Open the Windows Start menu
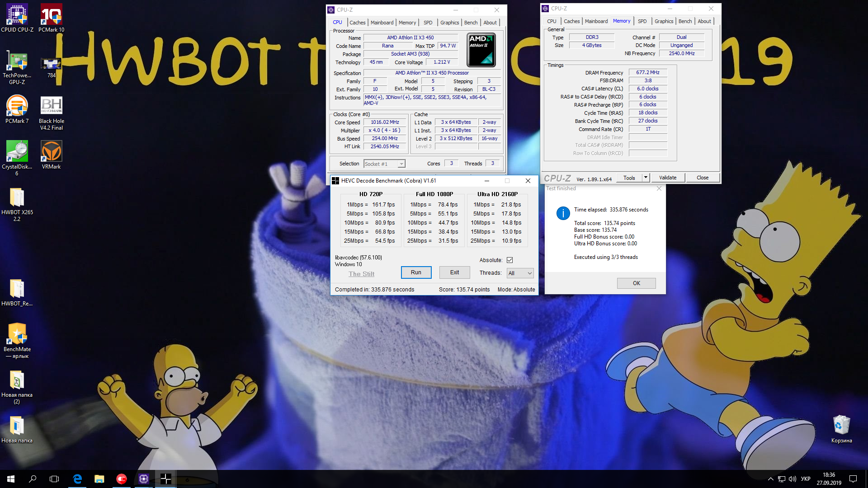 click(x=11, y=479)
